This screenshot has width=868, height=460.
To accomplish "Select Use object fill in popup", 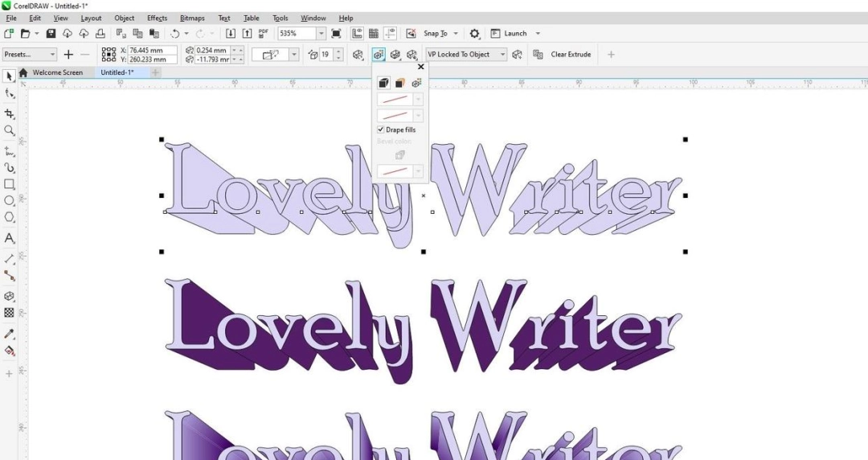I will 383,83.
